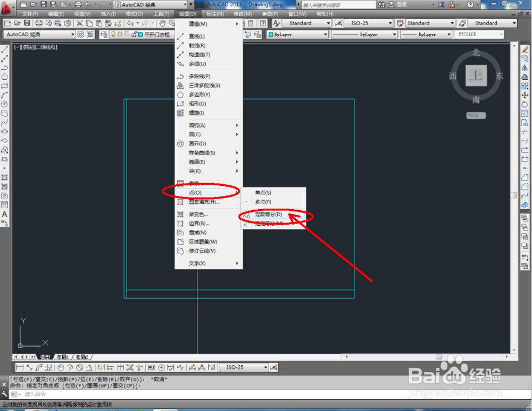The width and height of the screenshot is (532, 411).
Task: Select Mirror tool in right toolbar
Action: point(525,68)
